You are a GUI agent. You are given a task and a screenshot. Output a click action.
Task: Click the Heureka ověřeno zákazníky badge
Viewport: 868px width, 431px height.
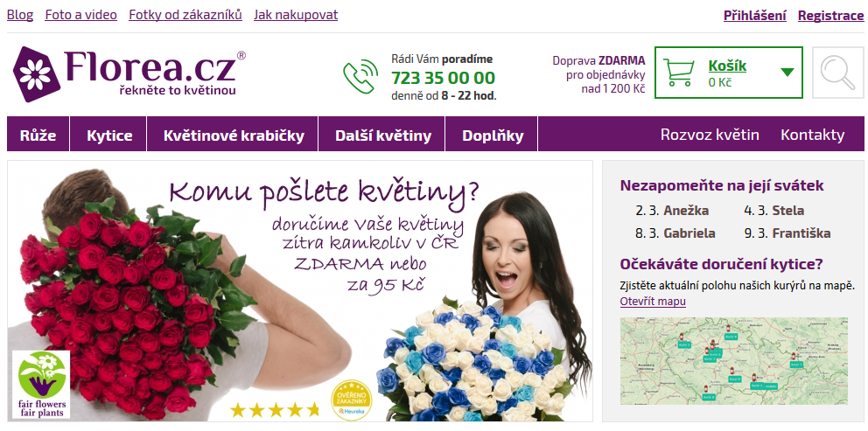pyautogui.click(x=350, y=400)
